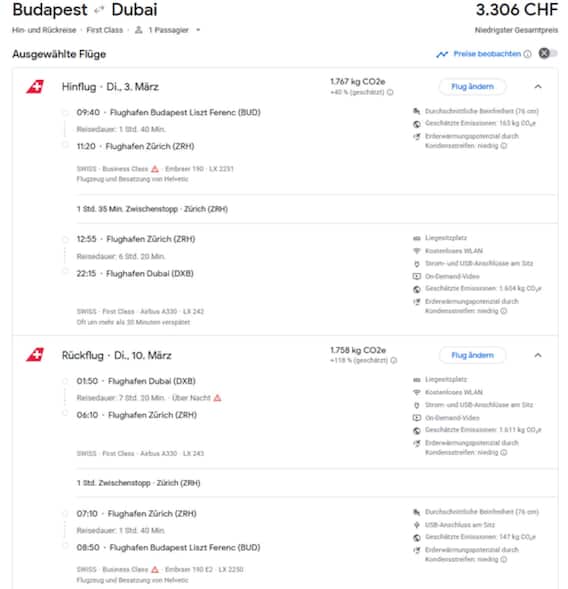Toggle the Preise beobachten switch
The image size is (568, 589).
[x=548, y=53]
